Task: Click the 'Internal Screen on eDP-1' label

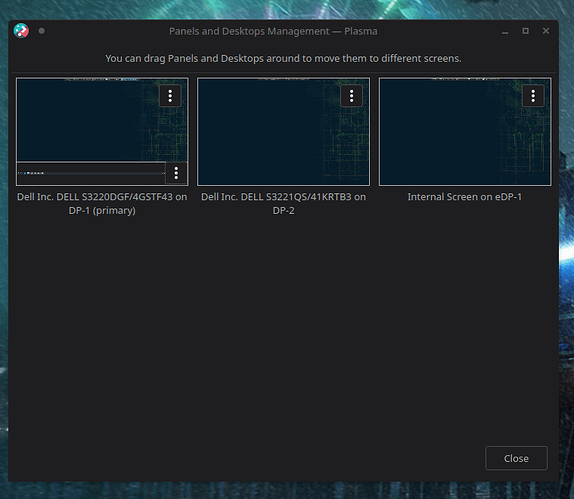Action: click(465, 197)
